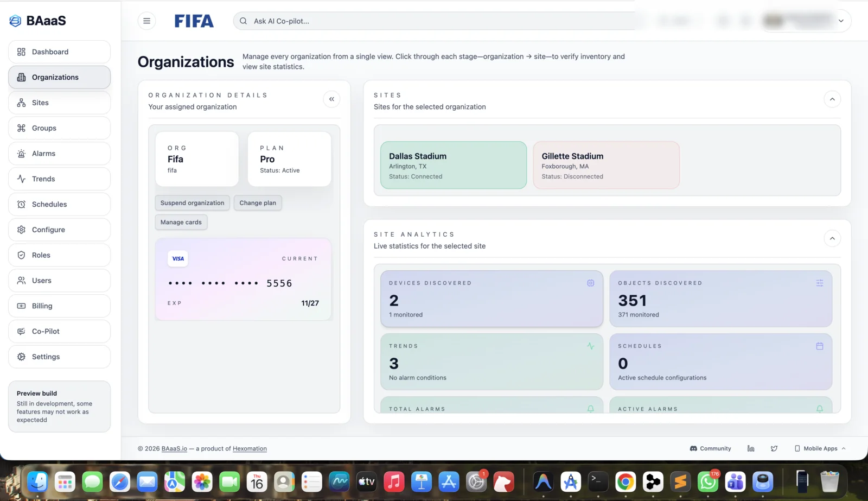Launch Google Chrome from the dock
Image resolution: width=868 pixels, height=501 pixels.
[626, 481]
